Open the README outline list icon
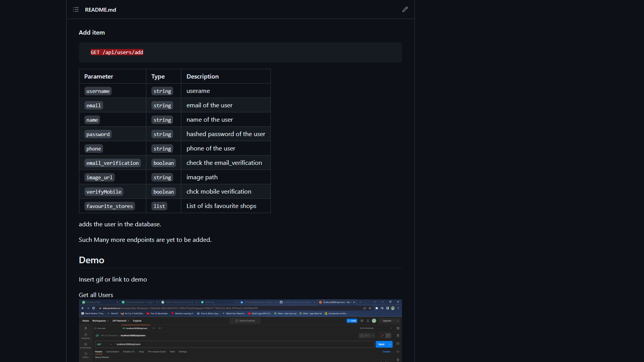The width and height of the screenshot is (644, 362). click(x=76, y=9)
